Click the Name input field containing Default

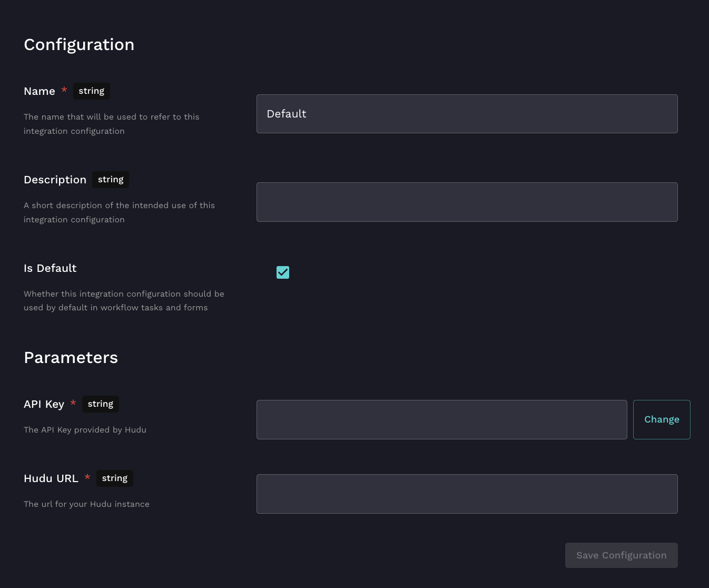467,114
